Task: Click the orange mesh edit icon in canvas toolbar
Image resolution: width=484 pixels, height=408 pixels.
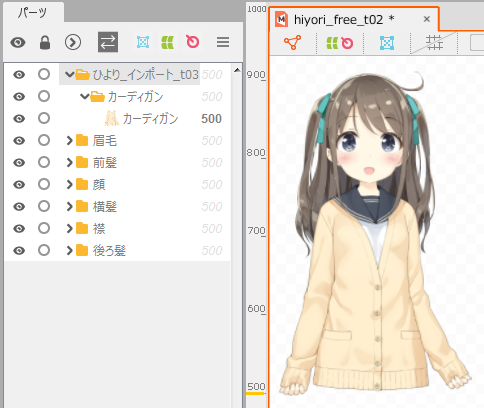Action: point(292,43)
